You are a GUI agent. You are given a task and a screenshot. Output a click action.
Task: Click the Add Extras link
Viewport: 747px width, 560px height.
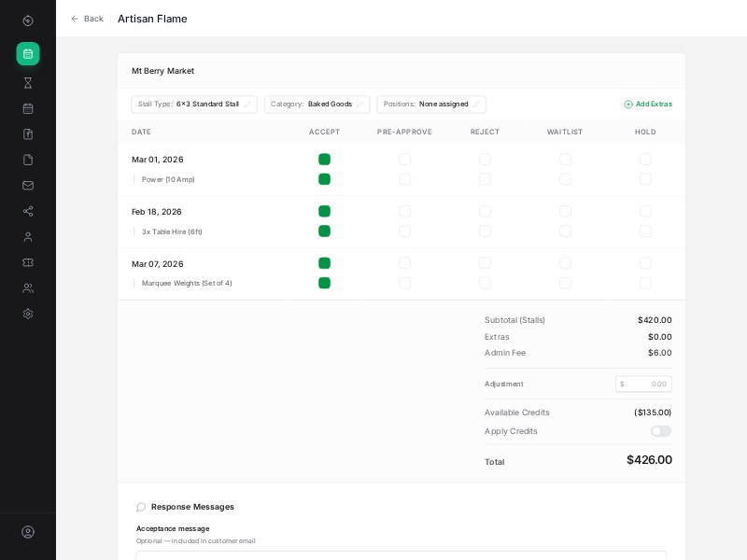point(648,105)
